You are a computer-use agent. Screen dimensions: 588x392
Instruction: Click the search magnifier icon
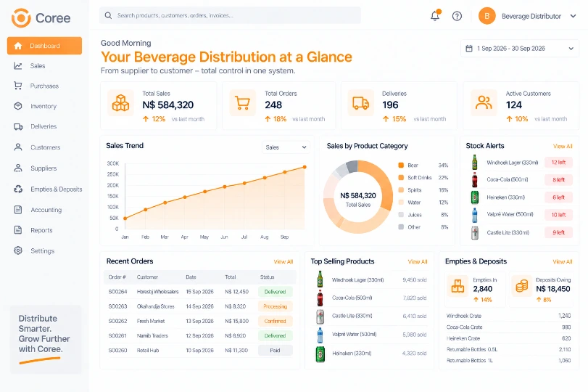click(108, 15)
